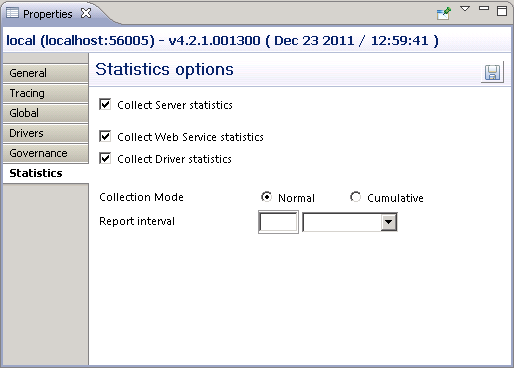Select the Cumulative collection mode

355,197
